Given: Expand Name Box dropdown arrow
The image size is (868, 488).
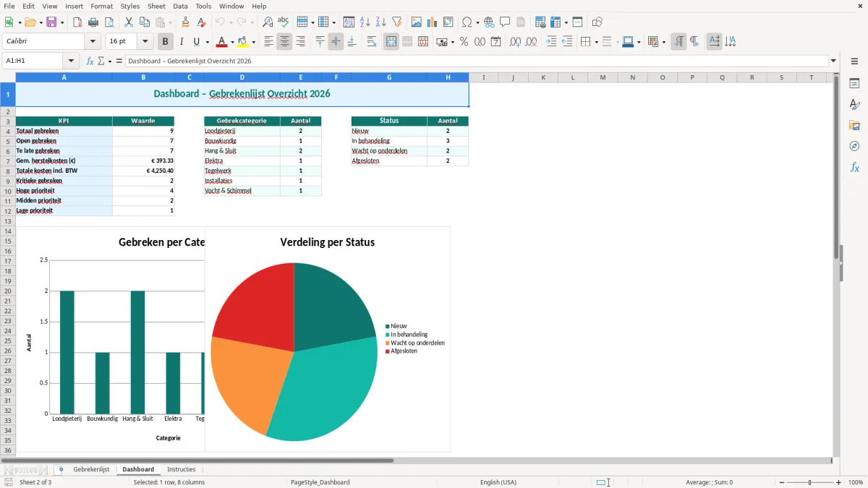Looking at the screenshot, I should [71, 61].
